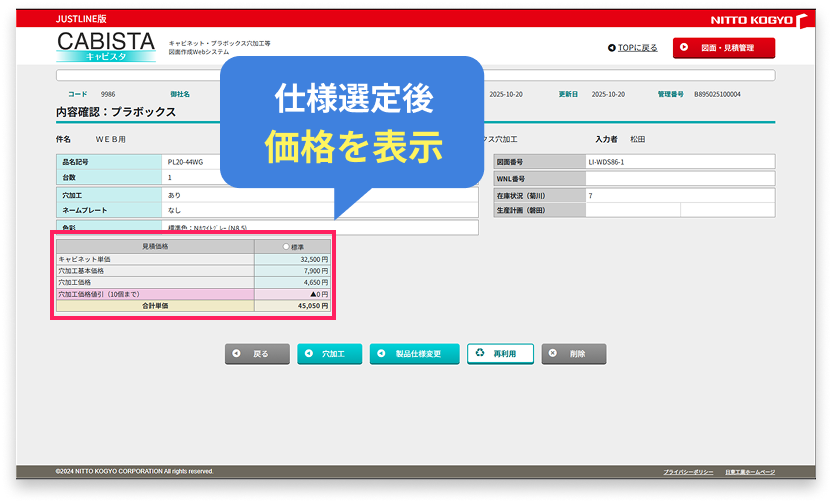Click the ネームプレート value なし
Screen dimensions: 832x504
[175, 211]
